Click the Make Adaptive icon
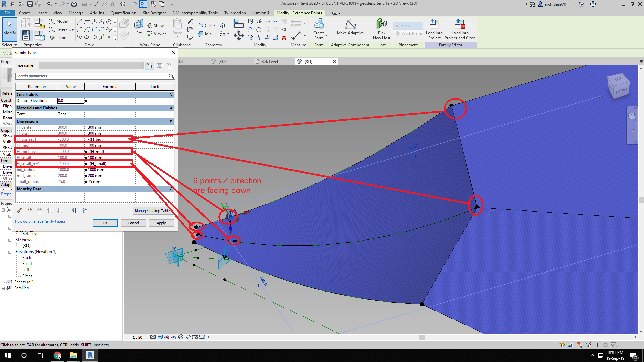The width and height of the screenshot is (644, 362). (350, 28)
